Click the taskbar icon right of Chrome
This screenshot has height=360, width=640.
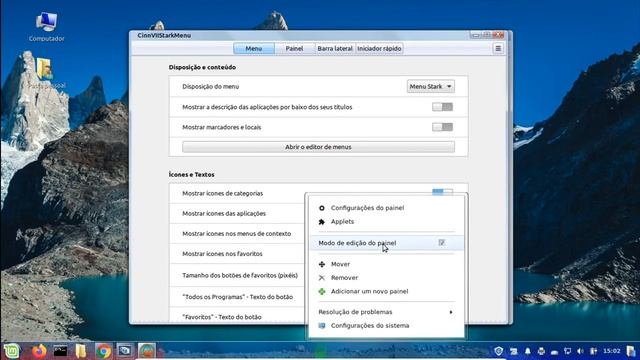(124, 351)
